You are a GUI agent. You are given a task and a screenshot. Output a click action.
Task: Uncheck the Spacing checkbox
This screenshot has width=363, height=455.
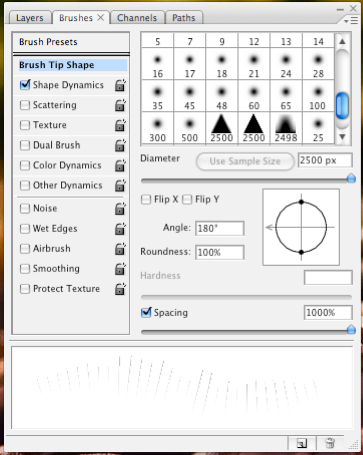pos(146,313)
